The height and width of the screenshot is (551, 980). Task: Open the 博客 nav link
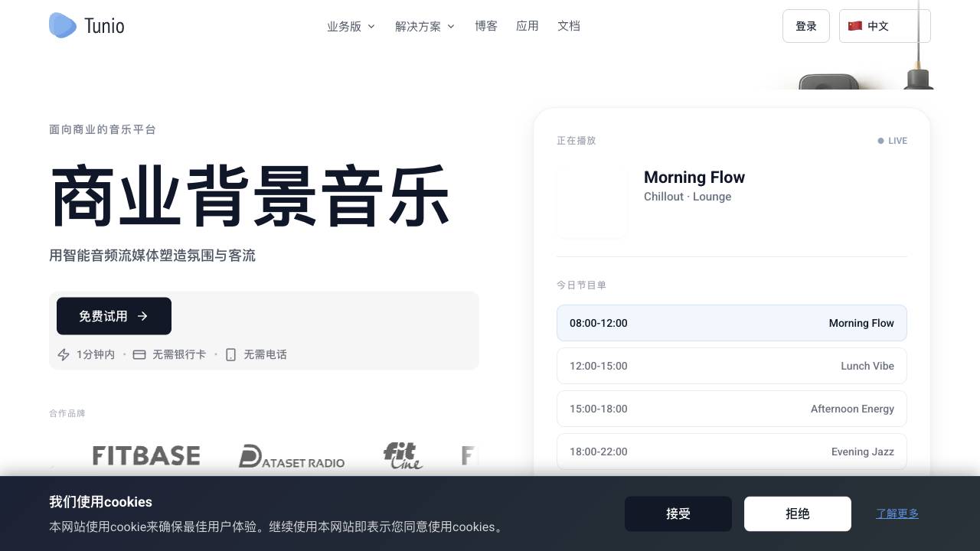(486, 26)
